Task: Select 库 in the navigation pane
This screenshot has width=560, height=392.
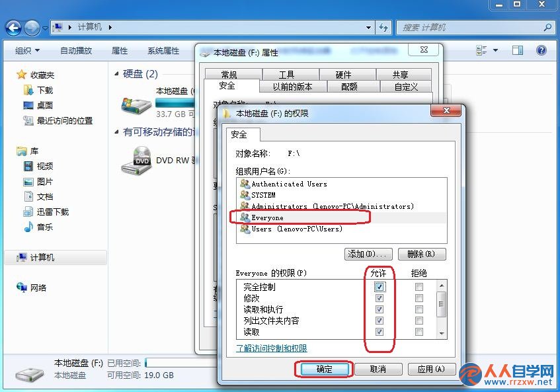Action: point(28,151)
